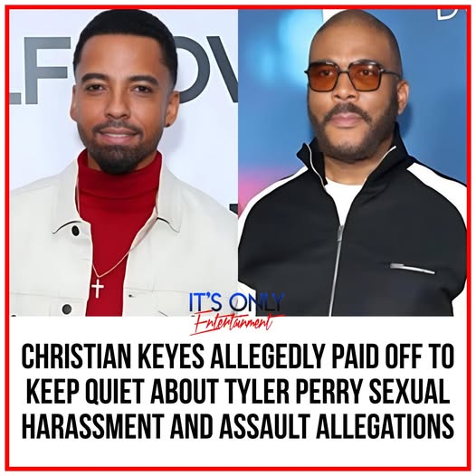
Task: Click the It's Only Entertainment logo
Action: point(236,313)
